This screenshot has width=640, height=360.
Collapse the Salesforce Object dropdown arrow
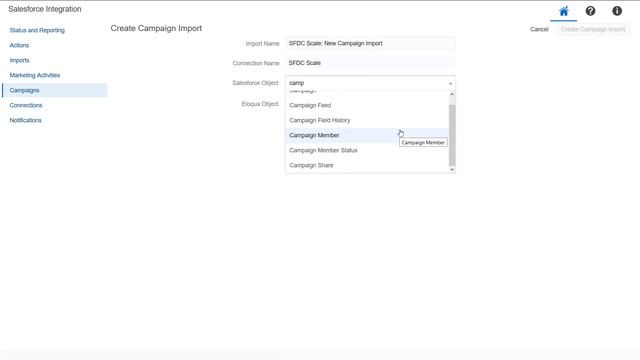(451, 83)
